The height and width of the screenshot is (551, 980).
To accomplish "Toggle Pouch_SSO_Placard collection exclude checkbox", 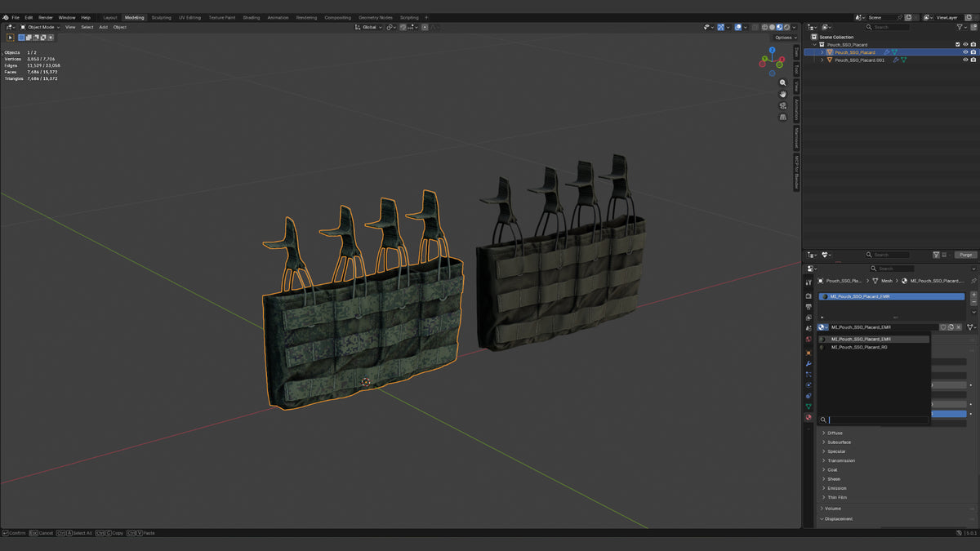I will 958,45.
